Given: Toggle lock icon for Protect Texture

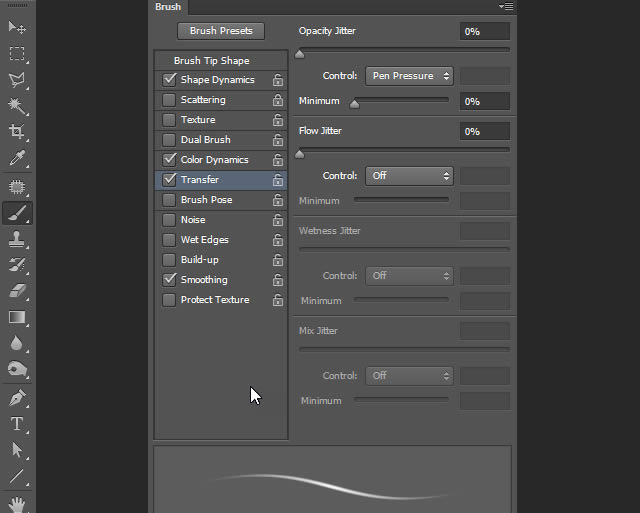Looking at the screenshot, I should pos(278,300).
